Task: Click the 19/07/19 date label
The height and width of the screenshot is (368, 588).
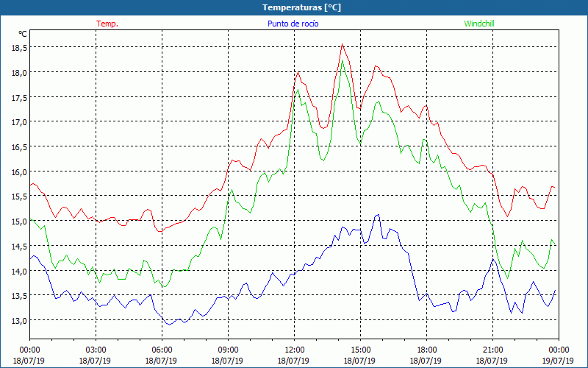Action: (558, 361)
